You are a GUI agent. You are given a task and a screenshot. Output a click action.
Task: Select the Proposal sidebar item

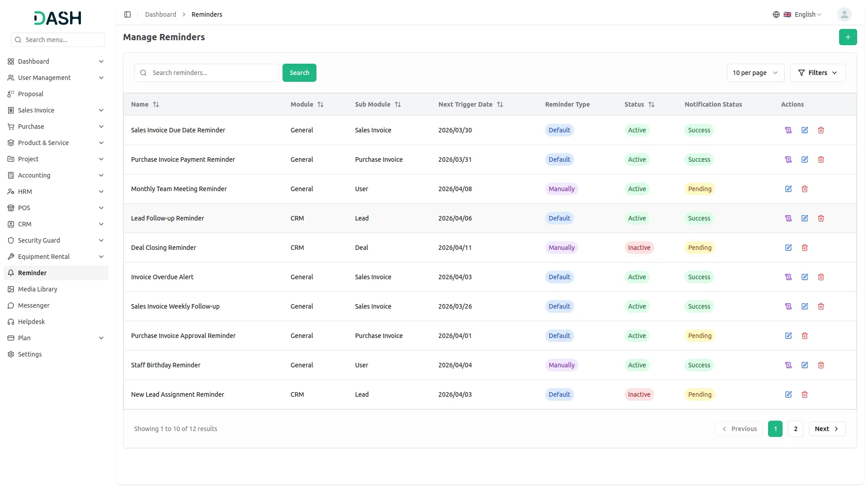pyautogui.click(x=56, y=94)
